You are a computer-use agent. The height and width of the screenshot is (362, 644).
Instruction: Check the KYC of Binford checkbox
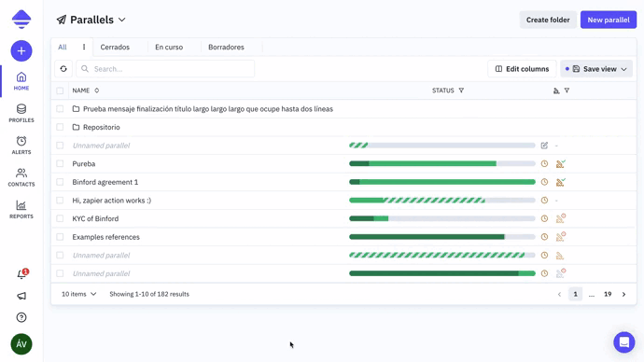pos(60,218)
